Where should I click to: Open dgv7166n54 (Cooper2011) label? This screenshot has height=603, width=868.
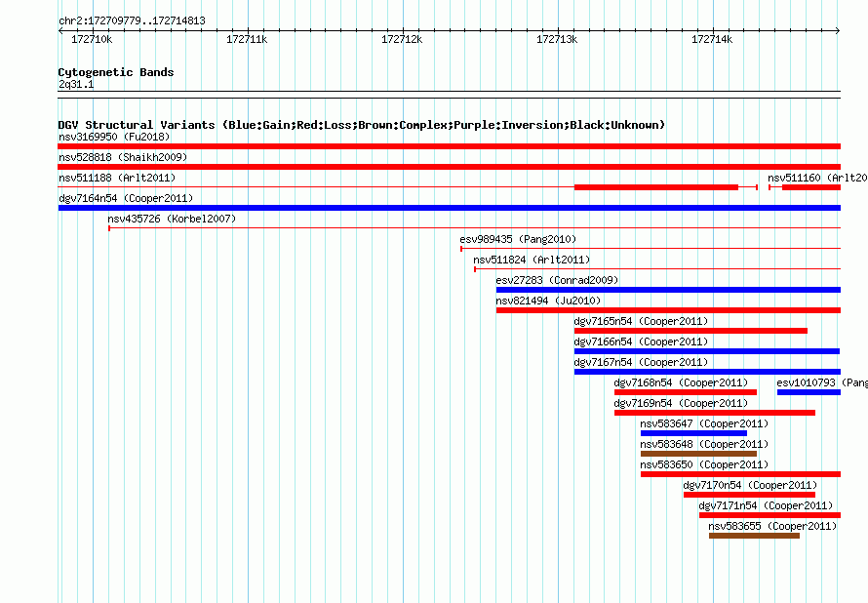pyautogui.click(x=641, y=342)
